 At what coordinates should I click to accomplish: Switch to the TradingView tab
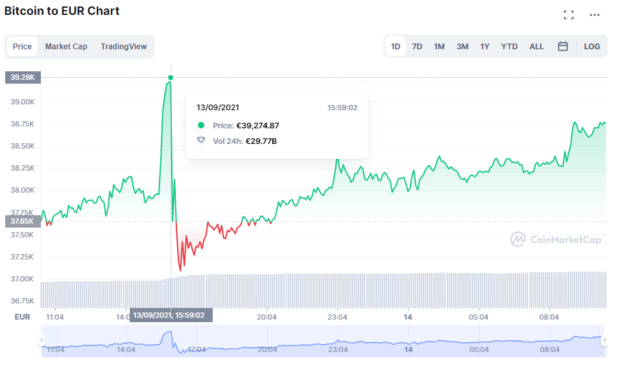coord(124,46)
